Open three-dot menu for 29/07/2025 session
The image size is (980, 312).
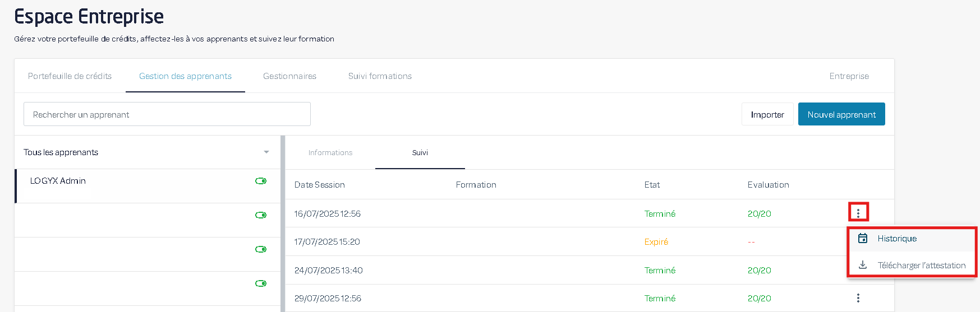[858, 298]
